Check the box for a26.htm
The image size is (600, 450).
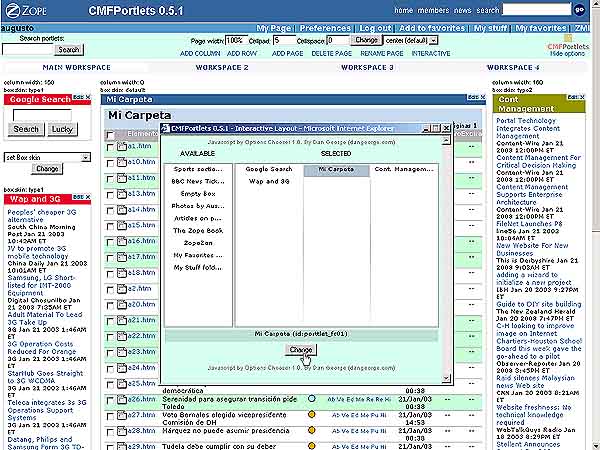110,401
